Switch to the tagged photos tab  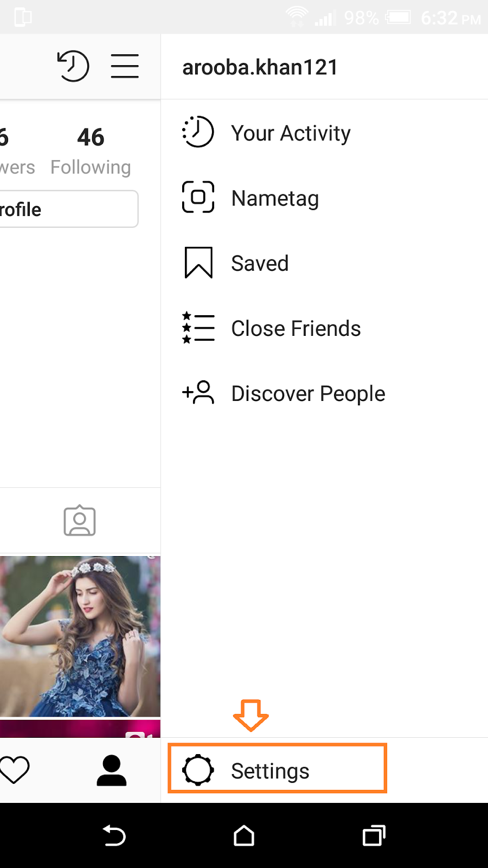[x=80, y=521]
